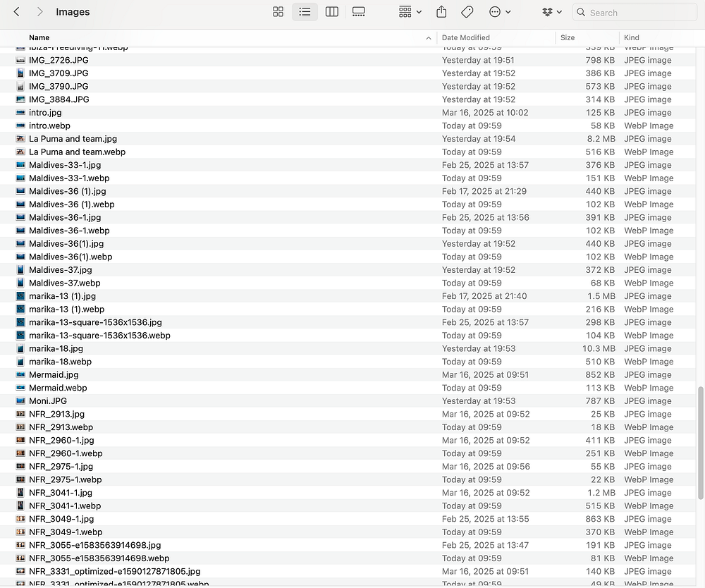Open the More actions ellipsis menu
The image size is (705, 588).
click(500, 12)
